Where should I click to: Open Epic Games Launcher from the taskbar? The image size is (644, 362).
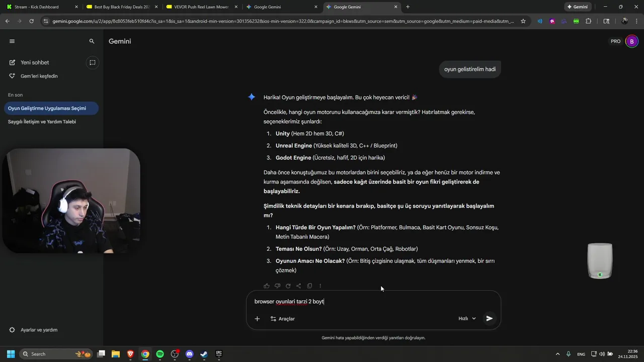click(219, 354)
